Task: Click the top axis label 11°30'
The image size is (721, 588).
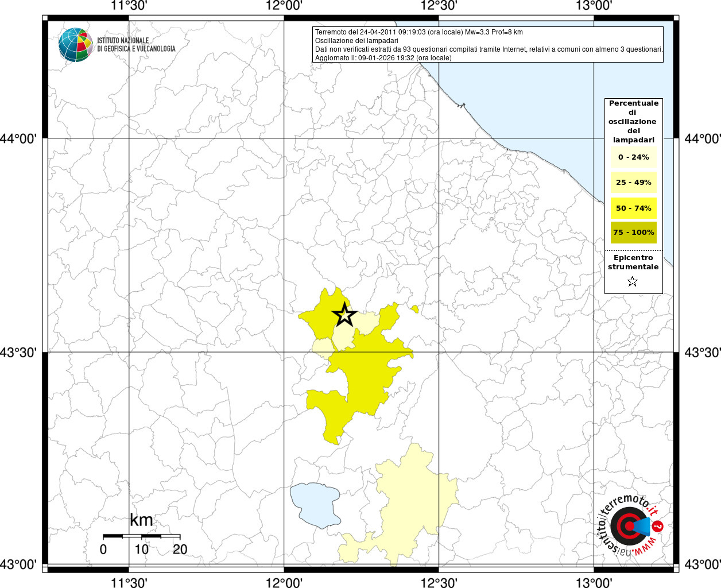Action: pyautogui.click(x=129, y=6)
